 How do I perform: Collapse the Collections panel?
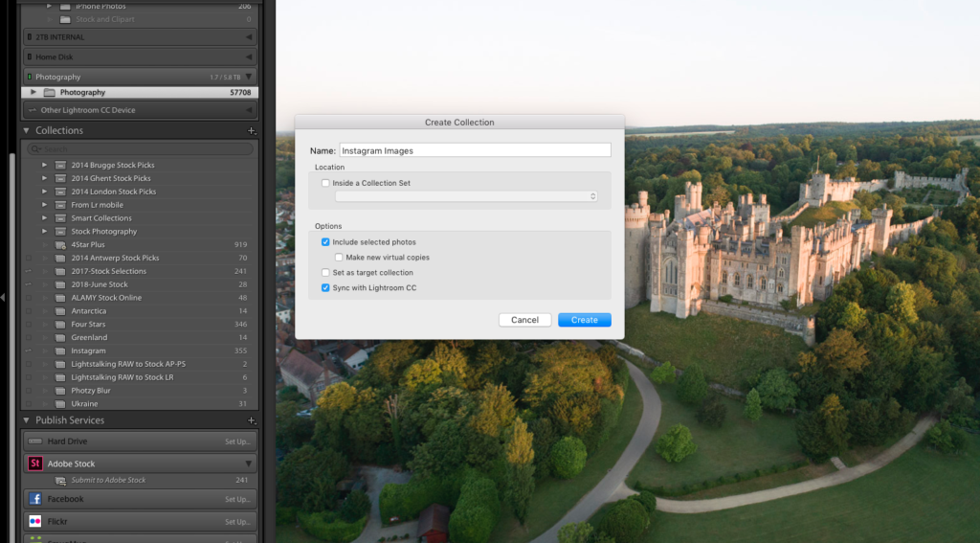pyautogui.click(x=26, y=131)
